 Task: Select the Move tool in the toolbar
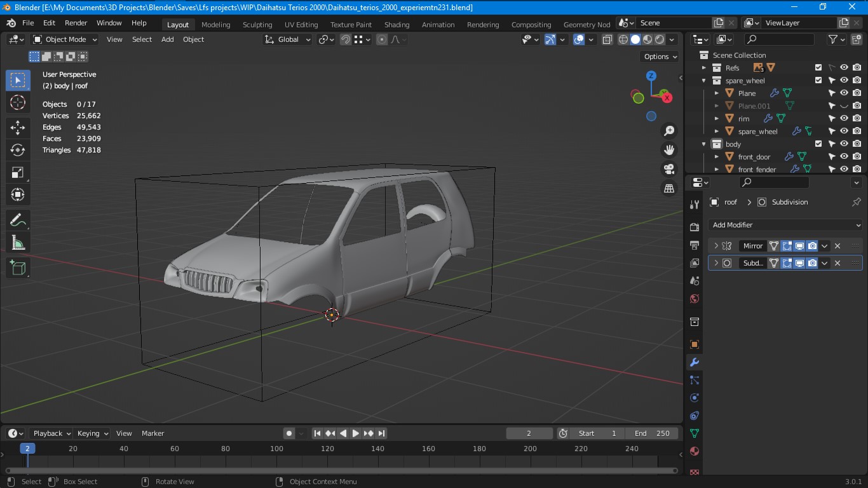(x=18, y=127)
